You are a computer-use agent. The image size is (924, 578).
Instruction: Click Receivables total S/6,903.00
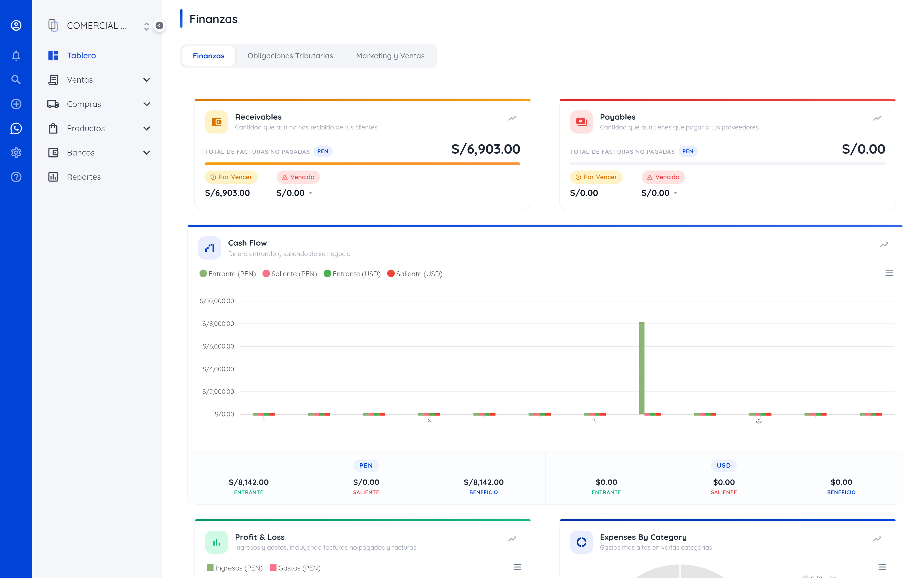click(x=486, y=149)
